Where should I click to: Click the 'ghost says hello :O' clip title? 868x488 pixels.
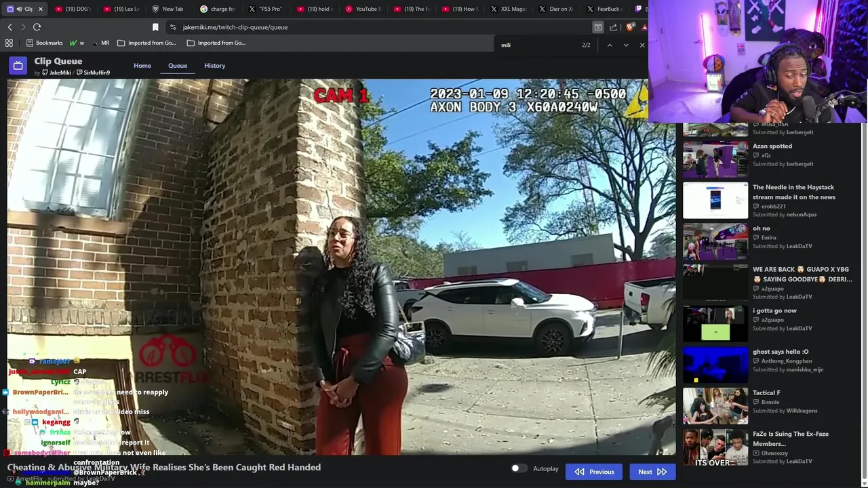pyautogui.click(x=781, y=352)
